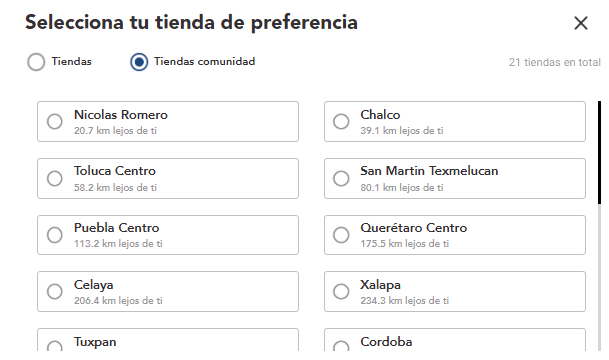
Task: Choose the Chalco store radio button
Action: pyautogui.click(x=341, y=122)
